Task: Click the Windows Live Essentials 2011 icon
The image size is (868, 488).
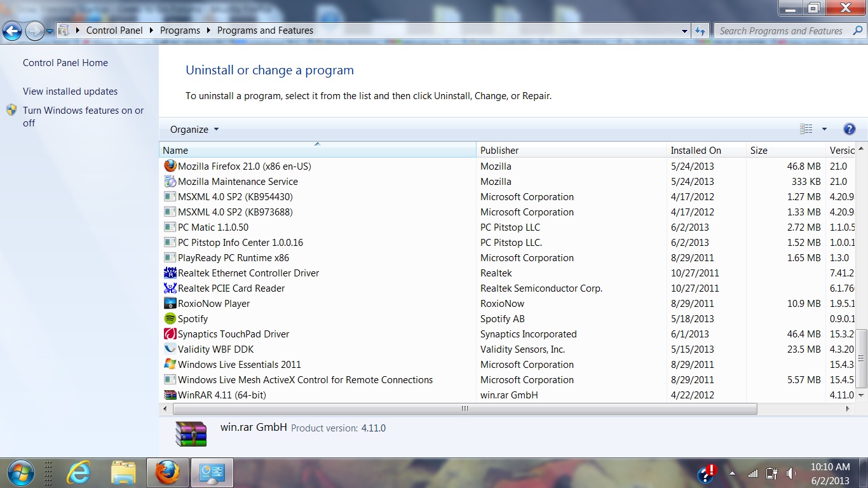Action: (x=170, y=364)
